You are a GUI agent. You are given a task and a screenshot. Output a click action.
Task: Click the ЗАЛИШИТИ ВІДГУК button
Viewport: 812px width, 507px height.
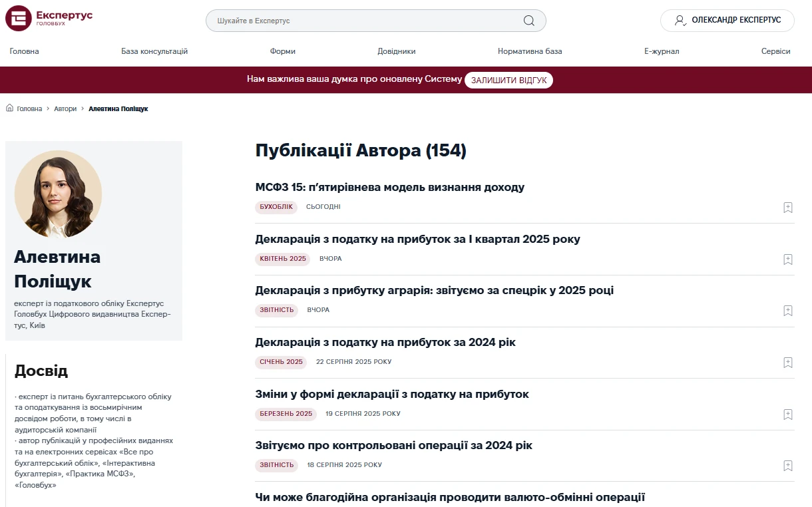click(x=508, y=80)
